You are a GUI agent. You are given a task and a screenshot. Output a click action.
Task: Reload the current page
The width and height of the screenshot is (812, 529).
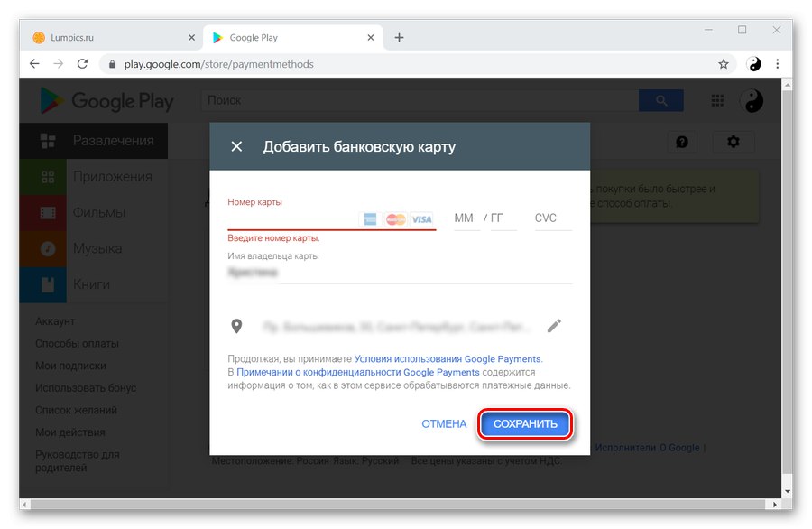[82, 64]
